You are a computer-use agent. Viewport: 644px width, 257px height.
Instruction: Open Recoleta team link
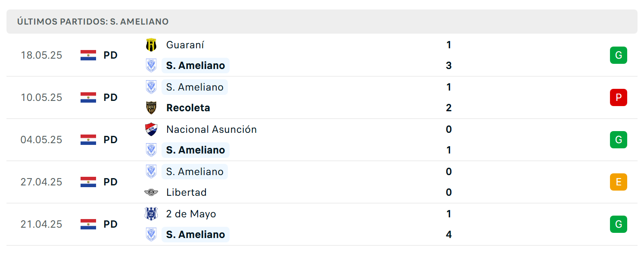pos(188,108)
